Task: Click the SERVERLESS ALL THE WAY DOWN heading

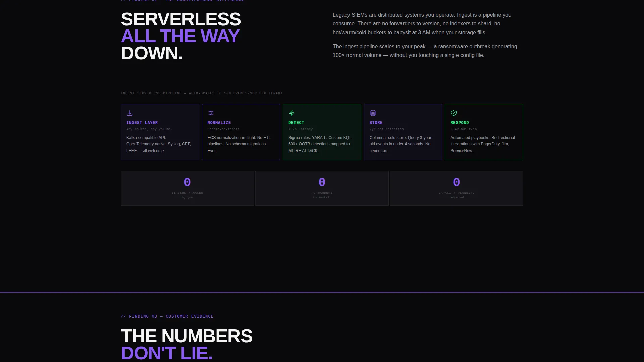Action: point(181,36)
